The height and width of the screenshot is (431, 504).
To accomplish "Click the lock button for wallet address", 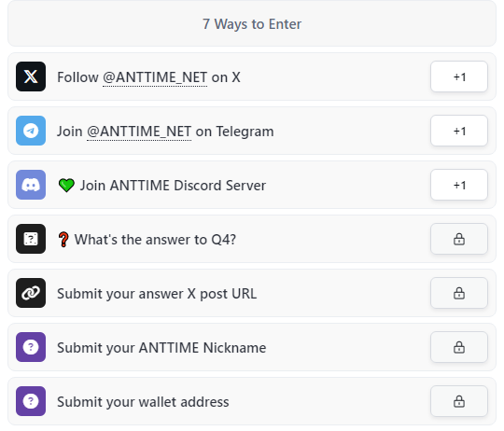I will point(459,401).
